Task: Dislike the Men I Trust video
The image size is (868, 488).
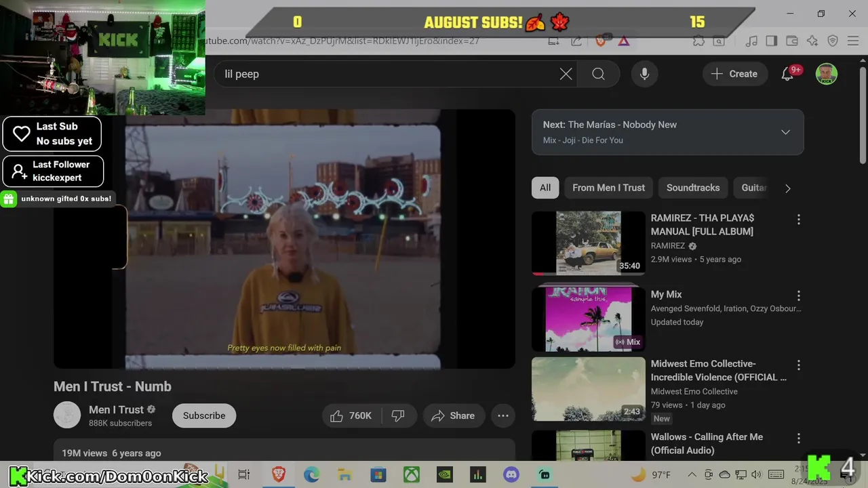Action: (398, 415)
